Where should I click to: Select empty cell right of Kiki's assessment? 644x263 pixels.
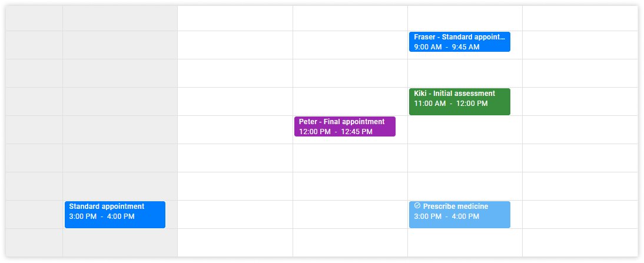580,101
